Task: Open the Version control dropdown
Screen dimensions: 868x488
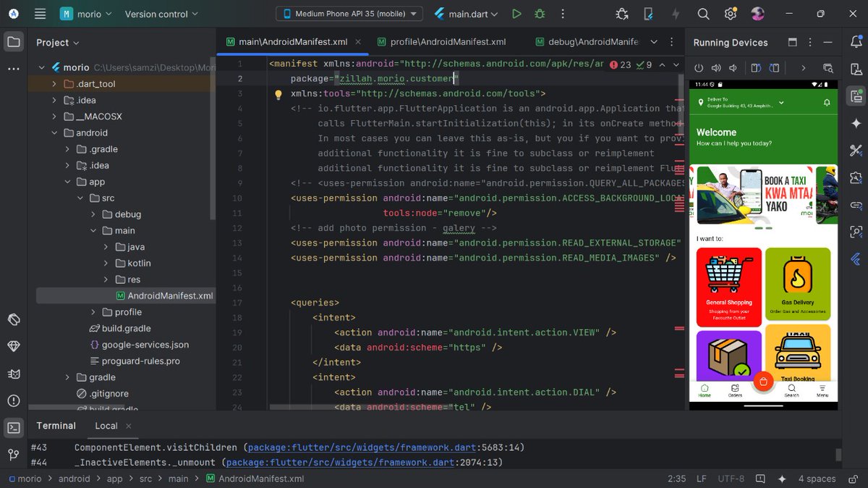Action: click(x=161, y=14)
